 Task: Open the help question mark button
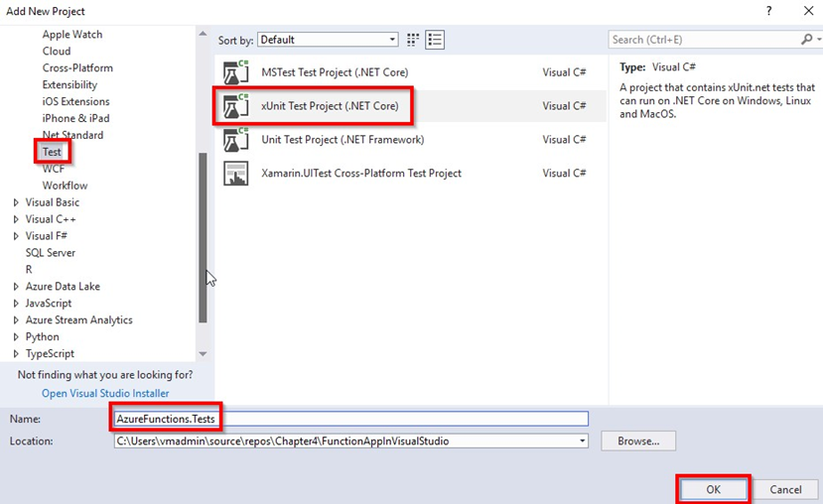tap(768, 11)
